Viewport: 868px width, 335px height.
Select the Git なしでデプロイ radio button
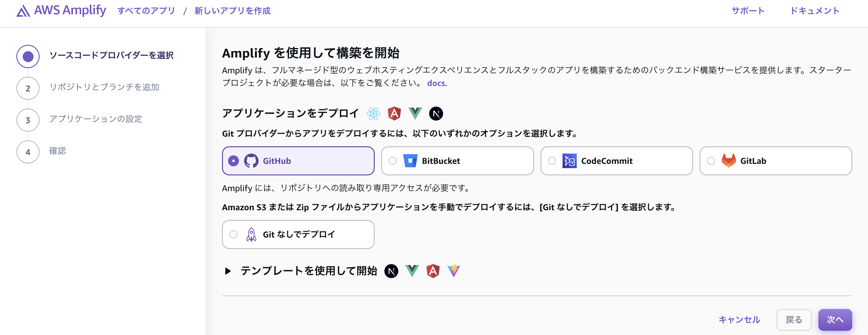tap(233, 234)
